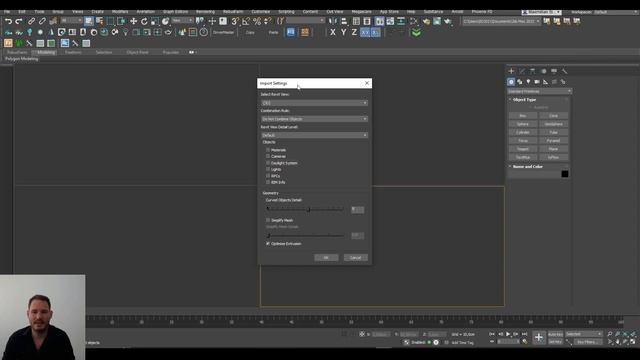Open the Tools menu
Image resolution: width=640 pixels, height=360 pixels.
[x=39, y=12]
